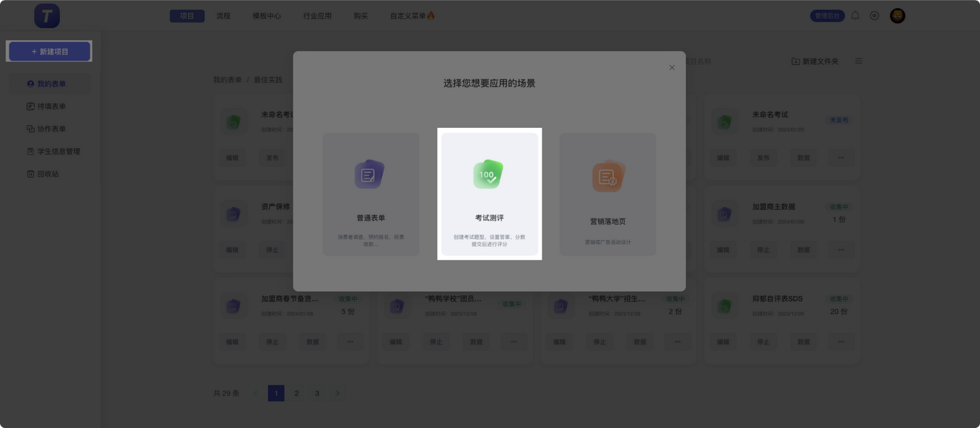
Task: Open the ··· more menu of "鸭鸭大学"招生
Action: (x=678, y=342)
